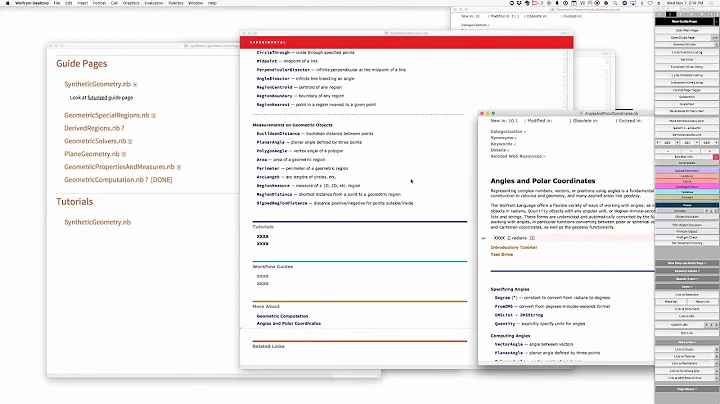Open SyntheticGeometry.nb under Tutorials
Image resolution: width=720 pixels, height=404 pixels.
click(97, 222)
